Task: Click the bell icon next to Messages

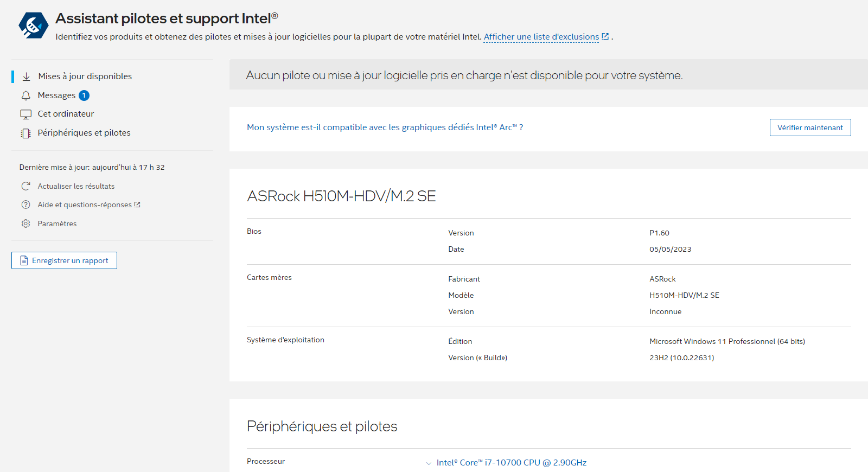Action: click(x=26, y=95)
